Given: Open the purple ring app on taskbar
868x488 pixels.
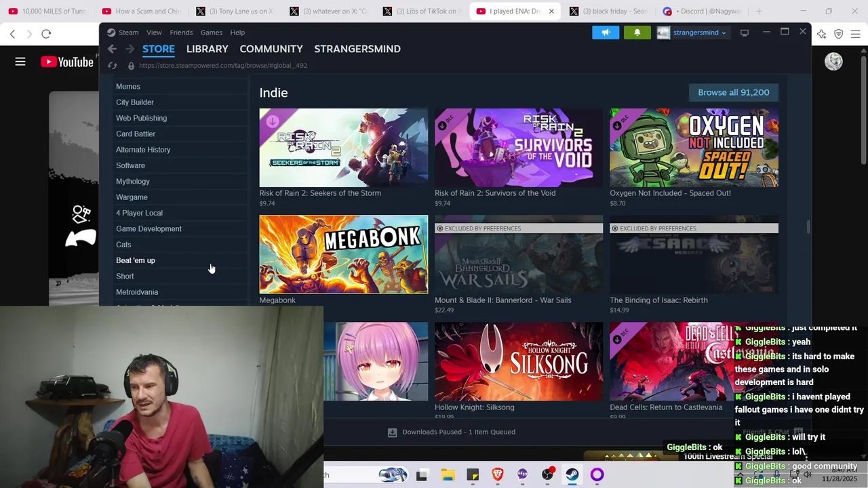Looking at the screenshot, I should [597, 474].
